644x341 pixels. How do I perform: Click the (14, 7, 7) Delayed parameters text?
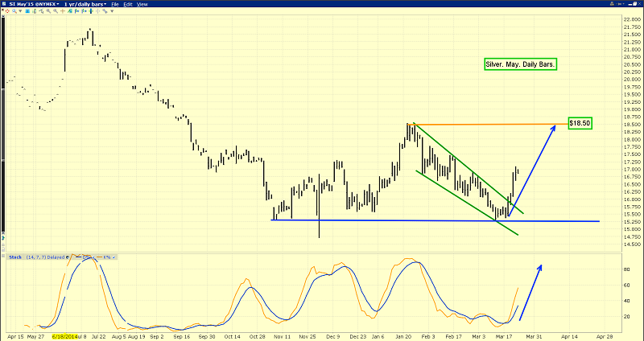pos(45,257)
